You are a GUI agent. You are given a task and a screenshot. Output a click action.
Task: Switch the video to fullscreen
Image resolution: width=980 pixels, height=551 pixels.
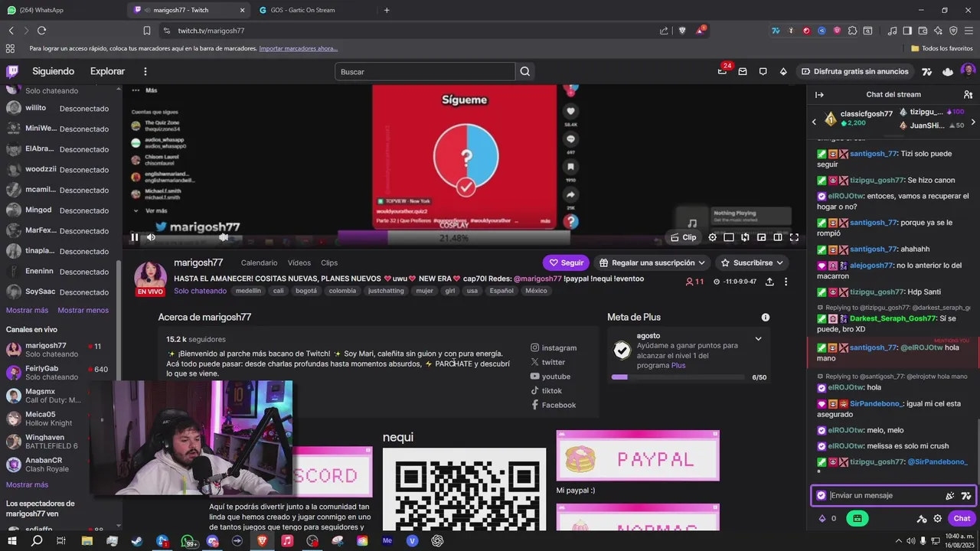pos(794,237)
